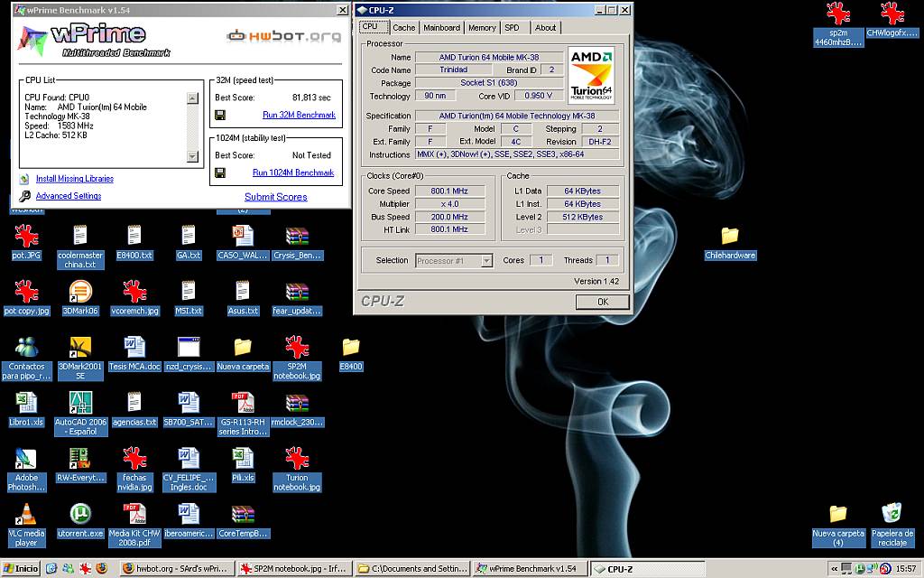Click Submit Scores link in wPrime
The width and height of the screenshot is (924, 578).
[x=276, y=197]
